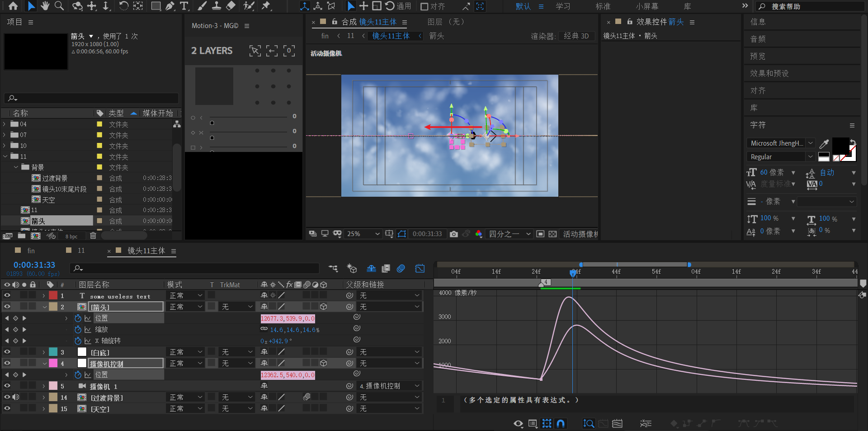Expand the 04 folder in Project
The height and width of the screenshot is (431, 868).
(5, 124)
